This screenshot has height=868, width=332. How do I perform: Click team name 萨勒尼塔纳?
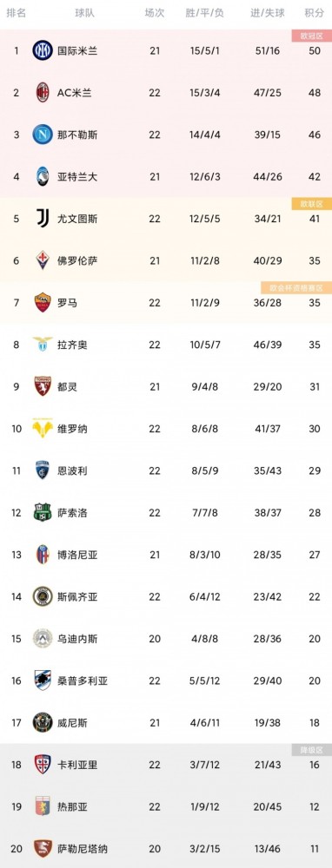coord(83,849)
